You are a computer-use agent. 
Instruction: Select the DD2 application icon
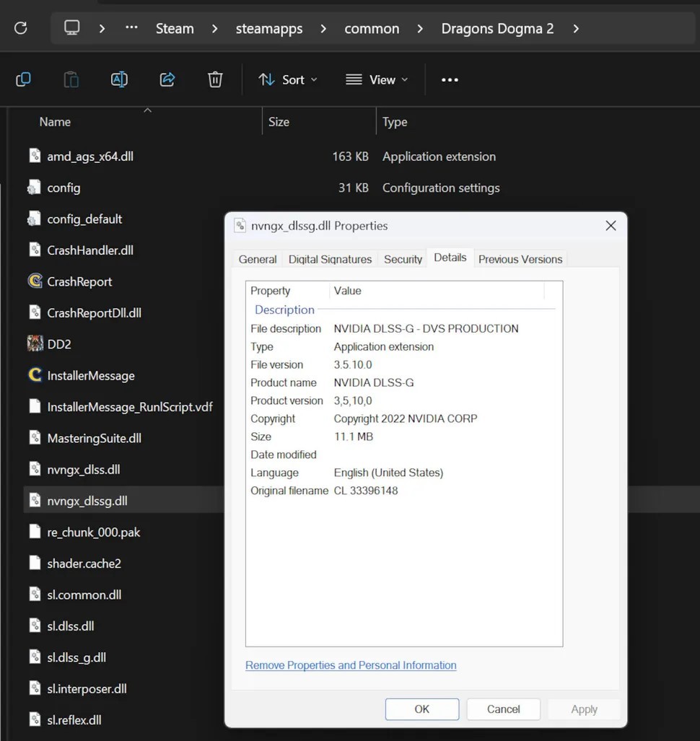pos(35,344)
